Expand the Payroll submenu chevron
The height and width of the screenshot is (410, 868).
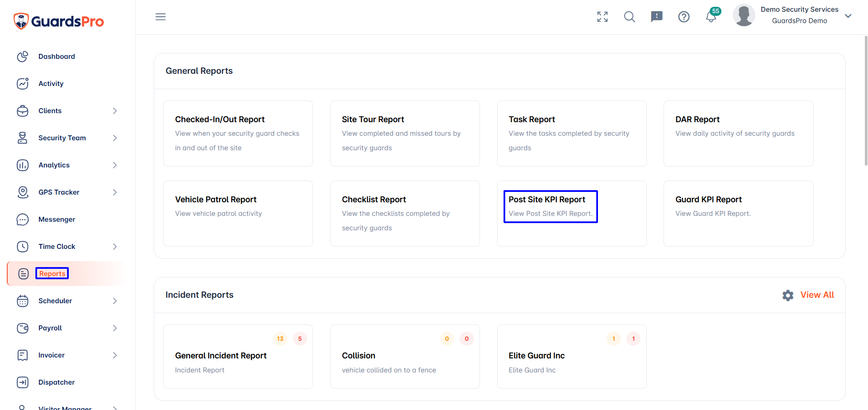point(115,328)
